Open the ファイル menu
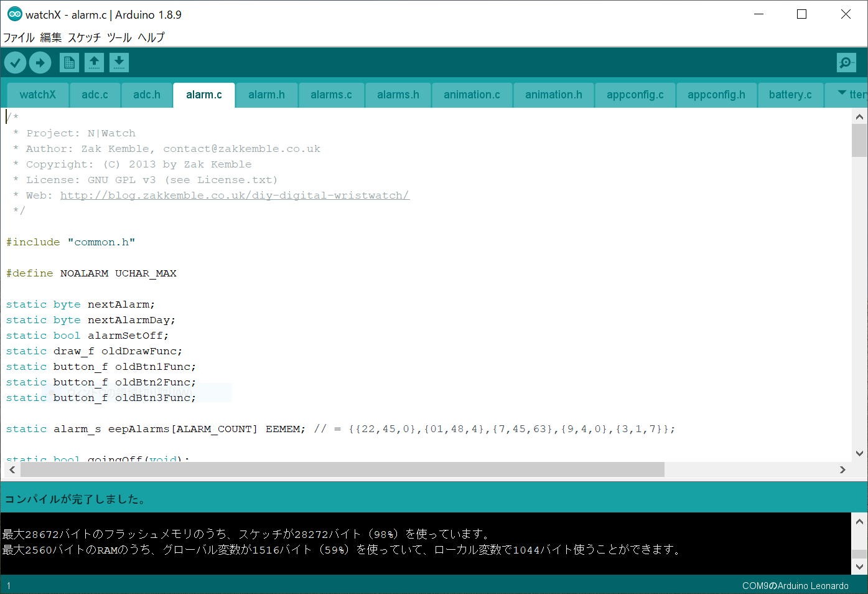868x594 pixels. click(19, 37)
